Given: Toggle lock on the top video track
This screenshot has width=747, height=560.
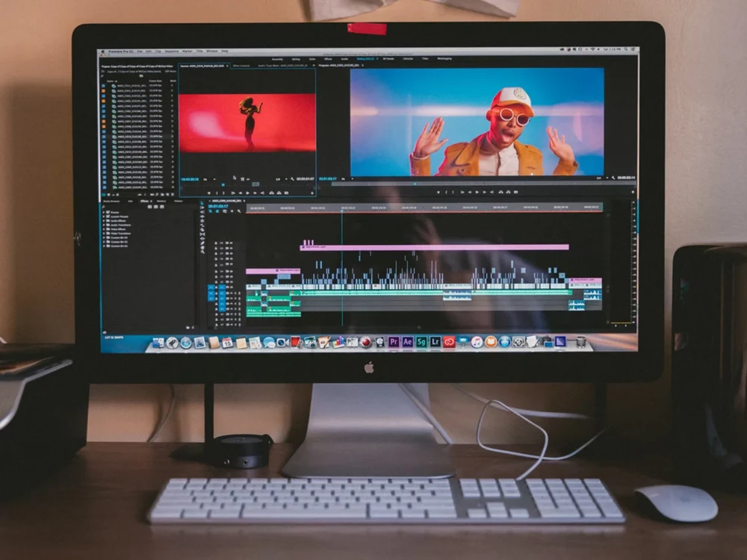Looking at the screenshot, I should (216, 243).
